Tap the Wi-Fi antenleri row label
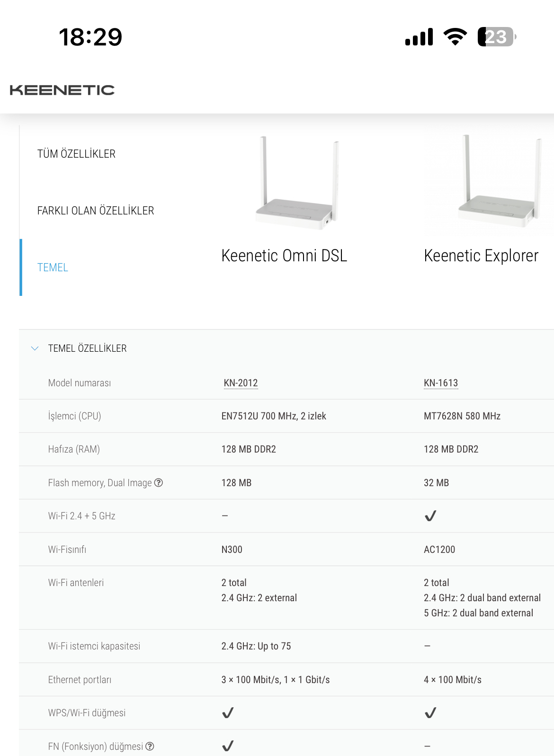Image resolution: width=554 pixels, height=756 pixels. pos(76,583)
